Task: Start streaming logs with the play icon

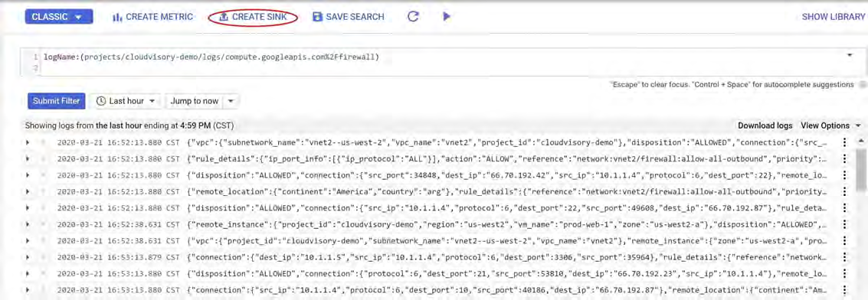Action: [447, 17]
